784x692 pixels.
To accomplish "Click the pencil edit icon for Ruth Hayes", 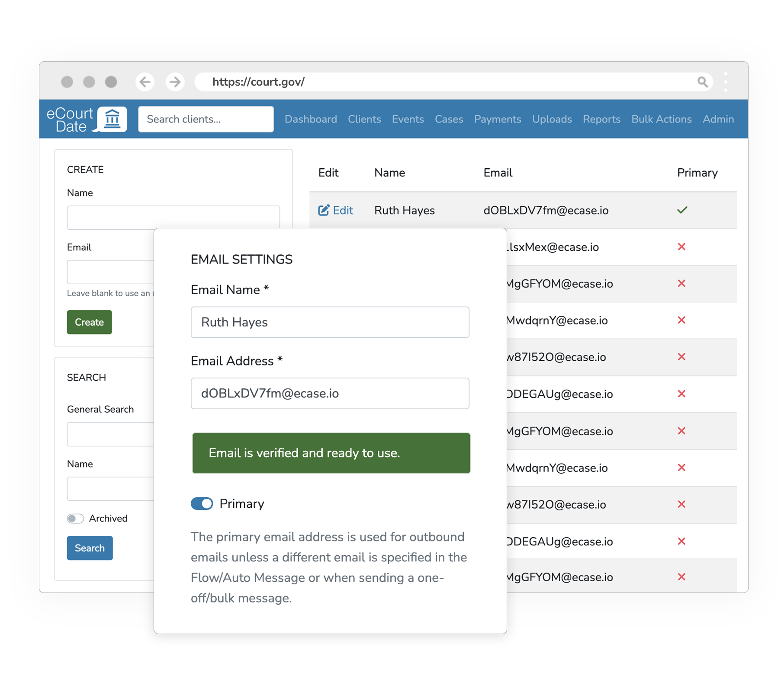I will pyautogui.click(x=324, y=210).
